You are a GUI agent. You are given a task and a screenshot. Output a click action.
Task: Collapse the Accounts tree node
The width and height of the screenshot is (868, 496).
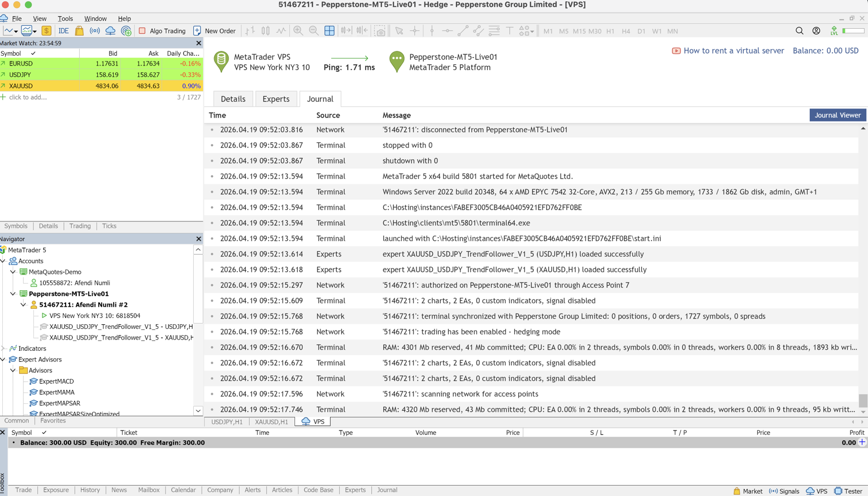3,261
